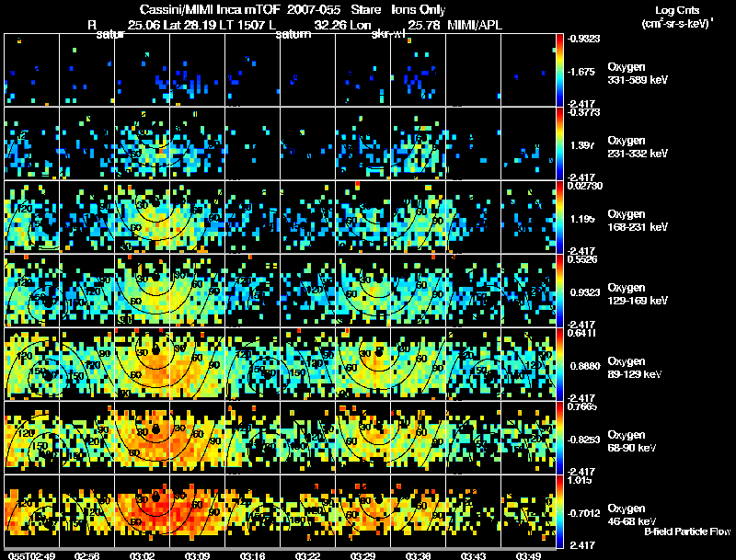The width and height of the screenshot is (736, 560).
Task: Click the color bar beside Oxygen 331-589 keV
Action: 559,70
